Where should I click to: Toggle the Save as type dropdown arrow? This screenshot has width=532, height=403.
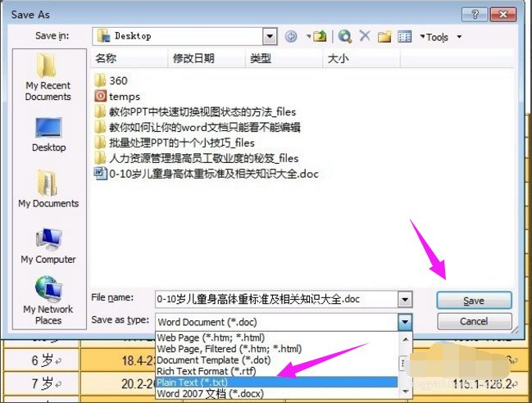[403, 320]
